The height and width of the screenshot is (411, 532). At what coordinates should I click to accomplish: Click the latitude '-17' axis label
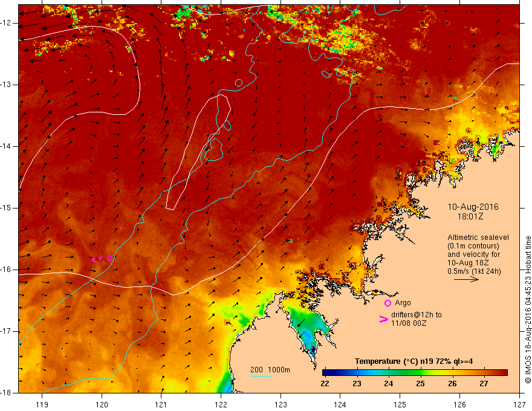(x=6, y=331)
